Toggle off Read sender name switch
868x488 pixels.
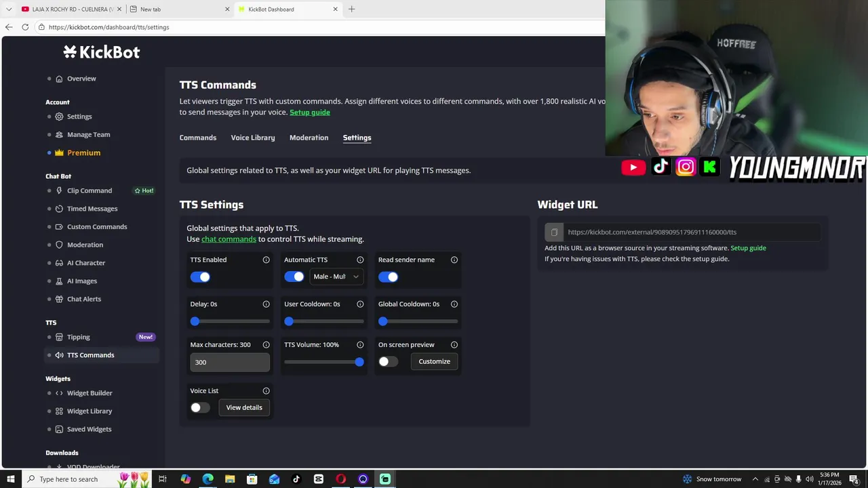388,277
